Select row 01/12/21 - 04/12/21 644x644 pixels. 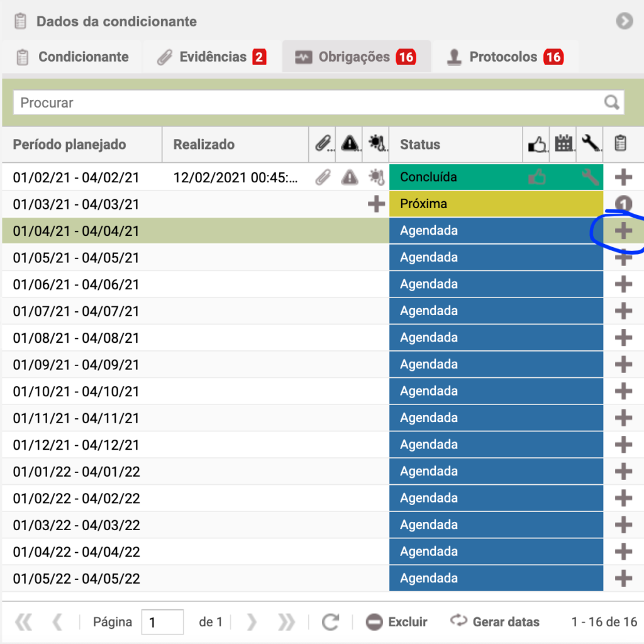coord(323,445)
